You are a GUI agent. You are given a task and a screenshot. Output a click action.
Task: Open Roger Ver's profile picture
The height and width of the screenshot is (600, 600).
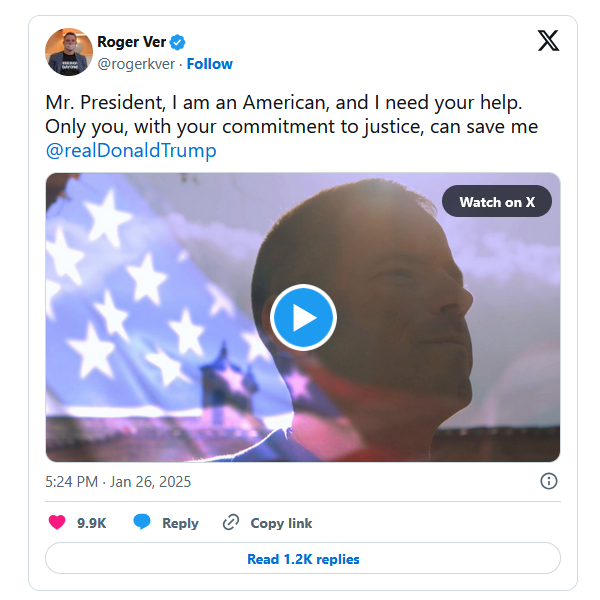(69, 52)
